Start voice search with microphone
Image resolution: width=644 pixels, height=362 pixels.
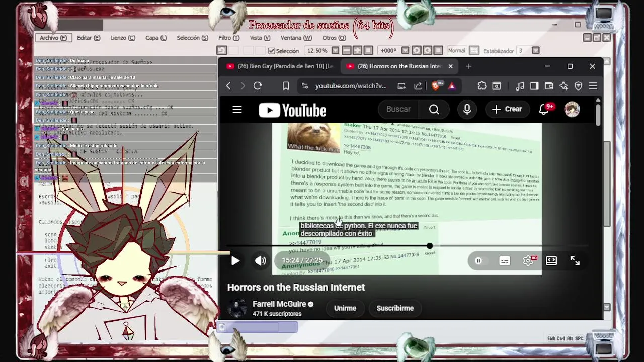tap(467, 109)
